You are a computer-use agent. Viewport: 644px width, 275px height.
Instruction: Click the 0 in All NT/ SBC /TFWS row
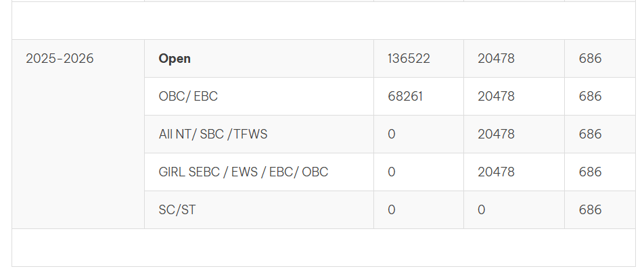(392, 134)
